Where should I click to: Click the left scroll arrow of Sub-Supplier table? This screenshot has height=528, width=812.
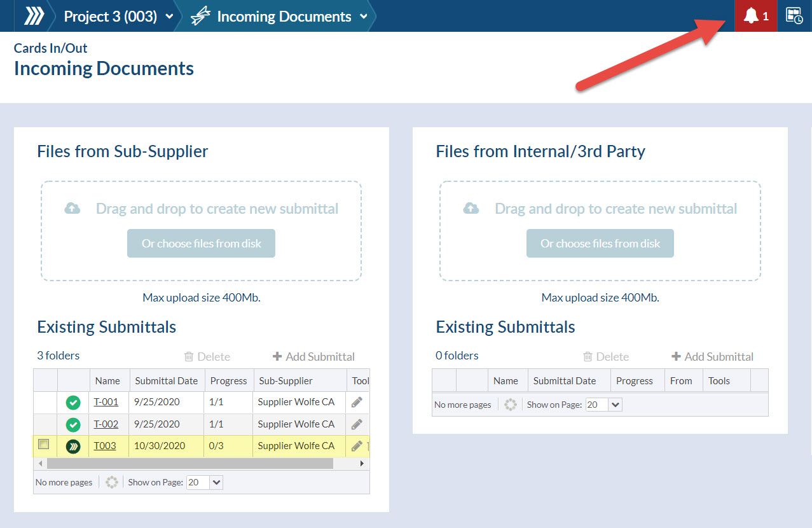point(40,464)
